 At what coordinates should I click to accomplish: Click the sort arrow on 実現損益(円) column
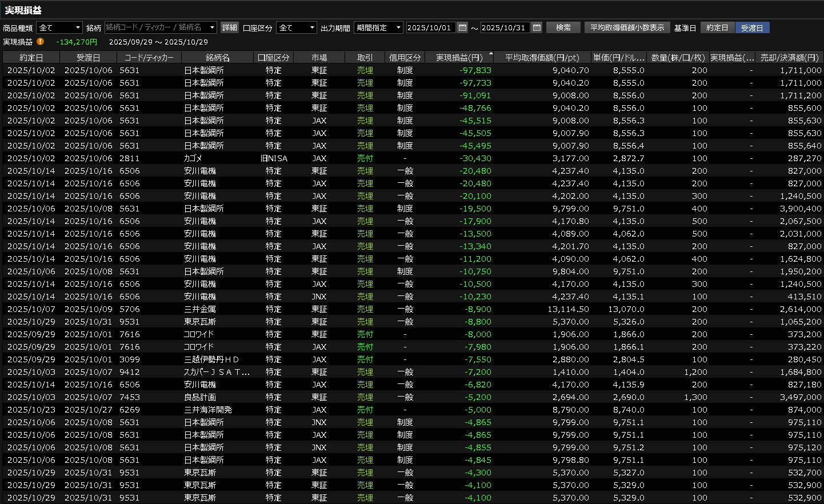tap(490, 54)
